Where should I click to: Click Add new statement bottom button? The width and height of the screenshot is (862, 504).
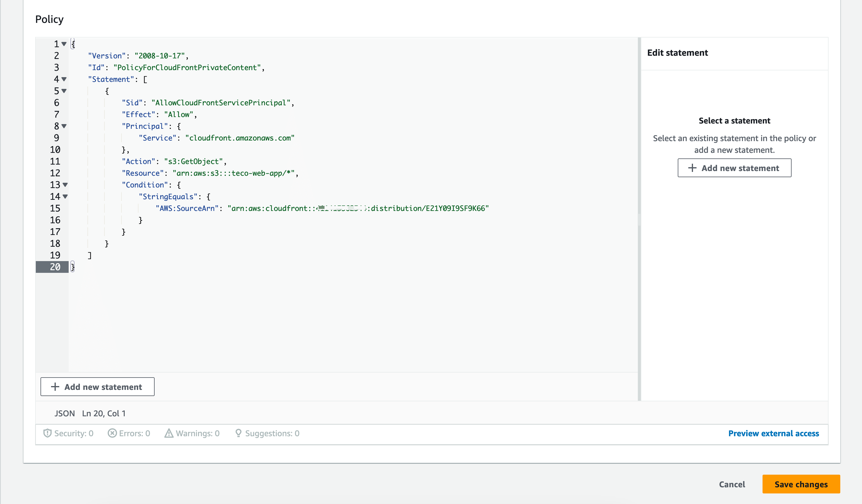click(x=97, y=386)
